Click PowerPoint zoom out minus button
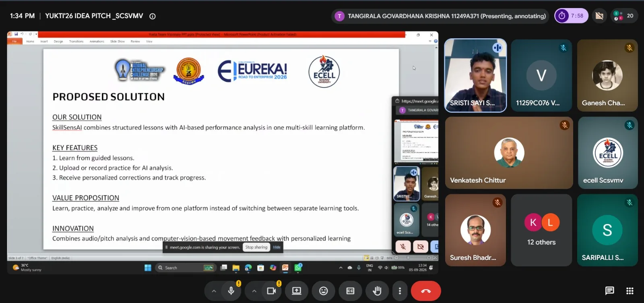This screenshot has width=644, height=303. click(396, 258)
